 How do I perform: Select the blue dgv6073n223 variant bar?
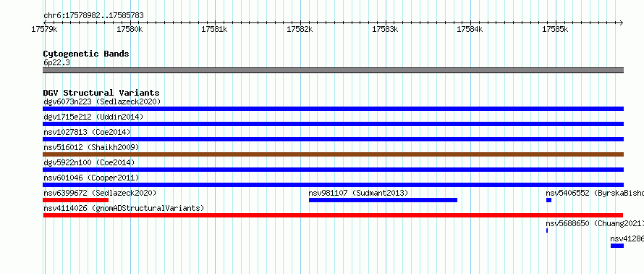[x=333, y=109]
